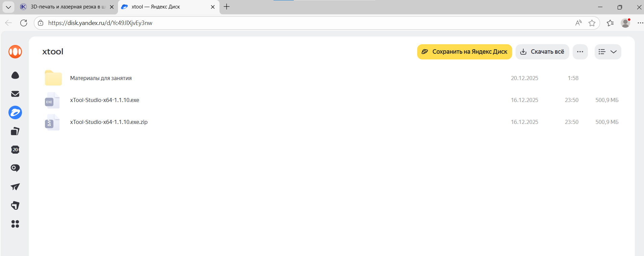
Task: Select the xTool-Studio-x64-1.1.10.exe.zip file name
Action: 109,122
